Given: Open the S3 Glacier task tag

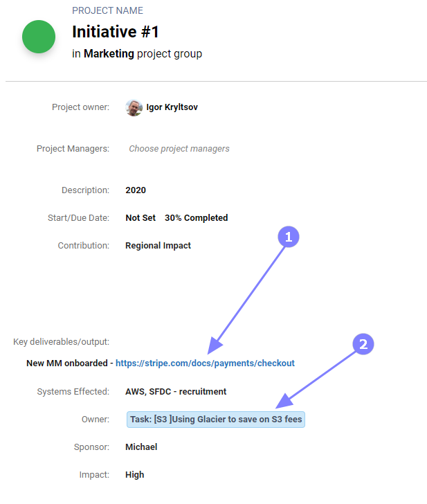Looking at the screenshot, I should (x=216, y=419).
